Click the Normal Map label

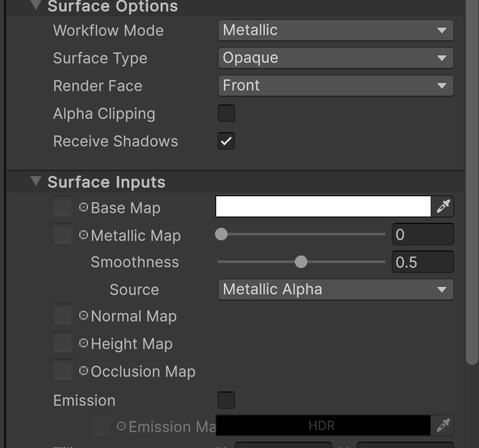134,316
